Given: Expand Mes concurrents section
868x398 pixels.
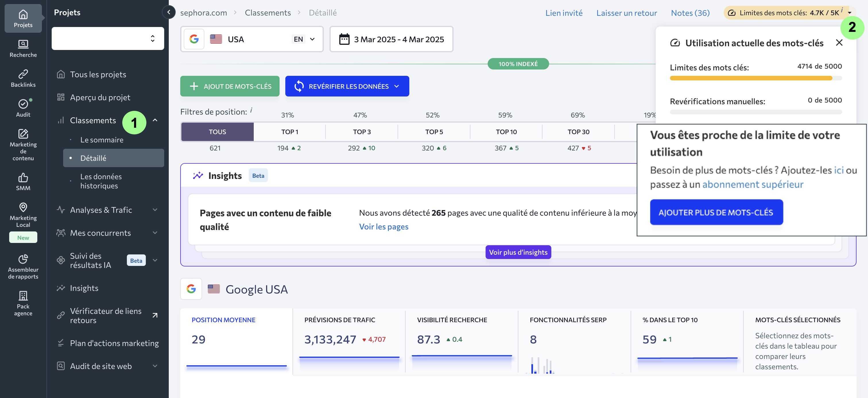Looking at the screenshot, I should point(155,233).
